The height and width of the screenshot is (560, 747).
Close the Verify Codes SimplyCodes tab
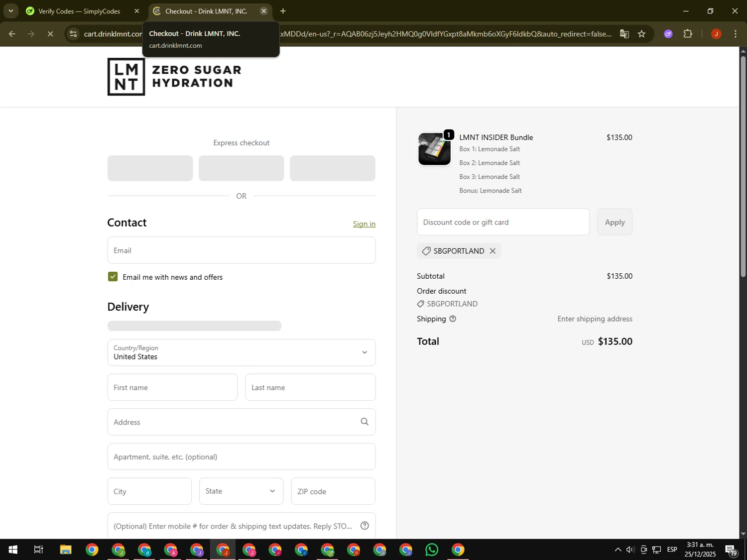coord(137,11)
